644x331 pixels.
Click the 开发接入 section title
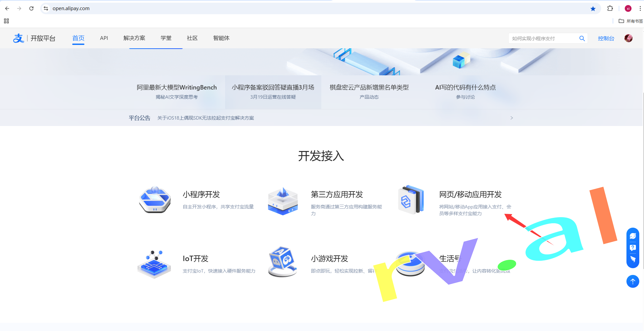[321, 156]
